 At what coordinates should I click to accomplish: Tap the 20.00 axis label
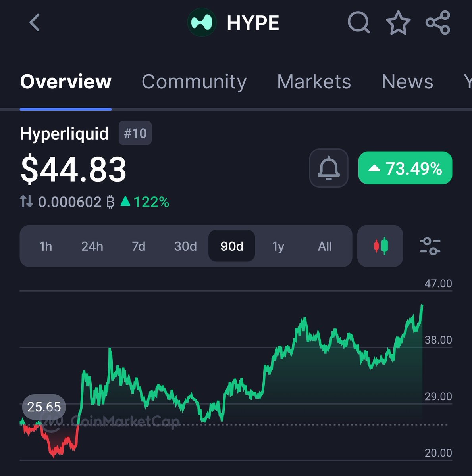(438, 453)
